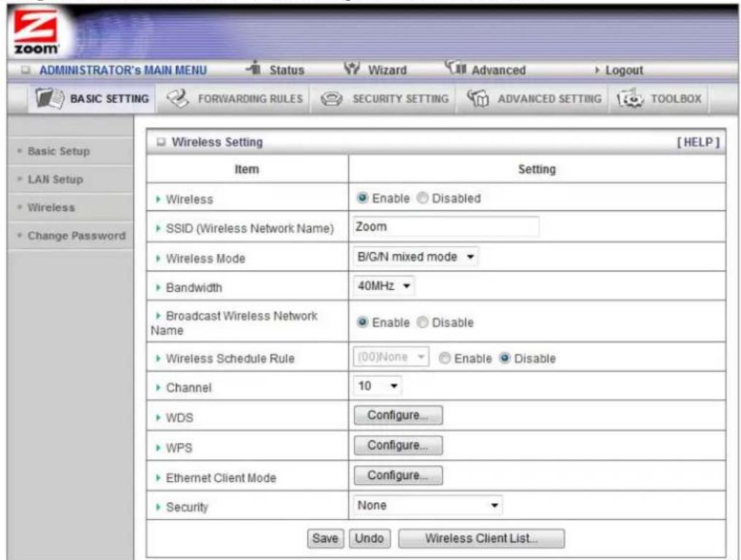Click arrow bullet beside SSID row
The width and height of the screenshot is (741, 560).
pyautogui.click(x=158, y=229)
